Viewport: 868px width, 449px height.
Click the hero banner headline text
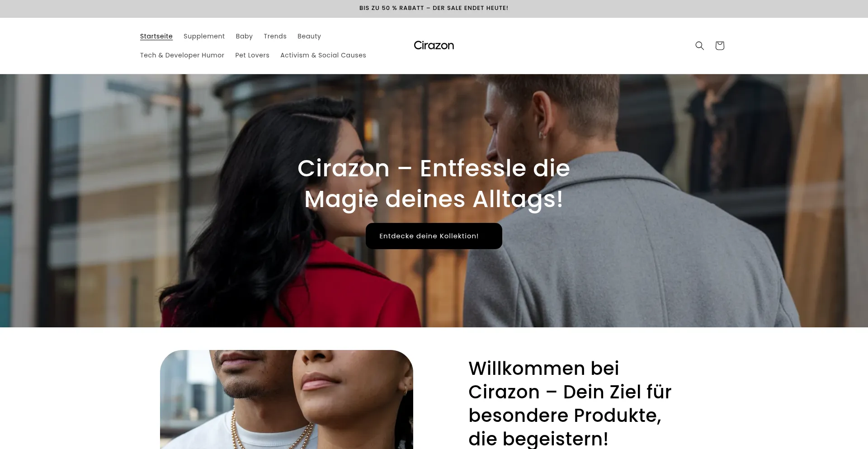click(434, 184)
